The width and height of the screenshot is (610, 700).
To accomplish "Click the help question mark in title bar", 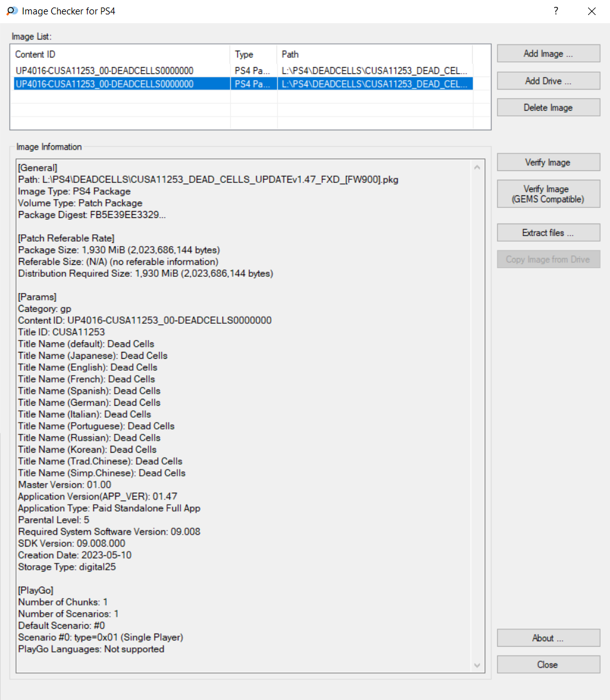I will pyautogui.click(x=556, y=11).
